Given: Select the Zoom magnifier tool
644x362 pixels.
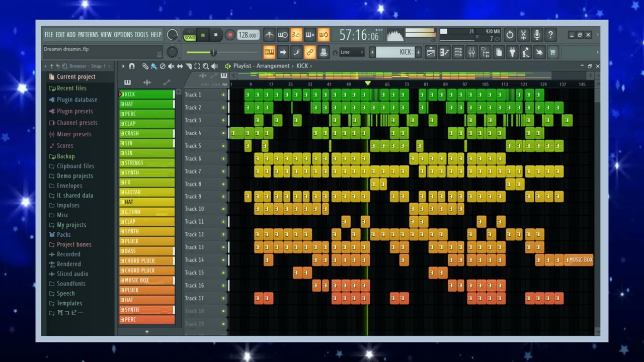Looking at the screenshot, I should click(206, 66).
